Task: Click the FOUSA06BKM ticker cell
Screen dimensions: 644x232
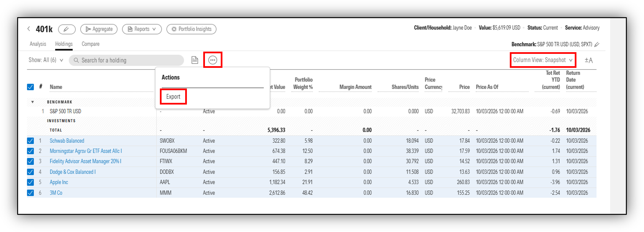Action: click(x=173, y=151)
